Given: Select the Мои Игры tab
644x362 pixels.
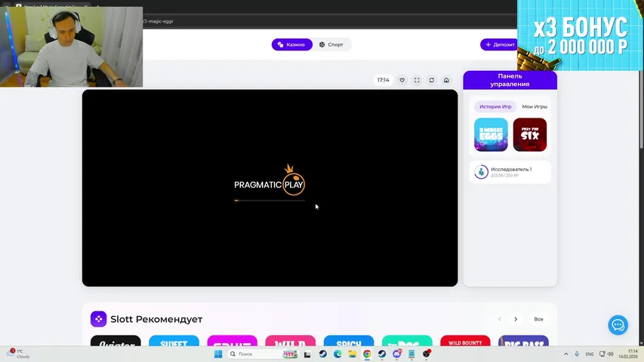Looking at the screenshot, I should coord(535,107).
